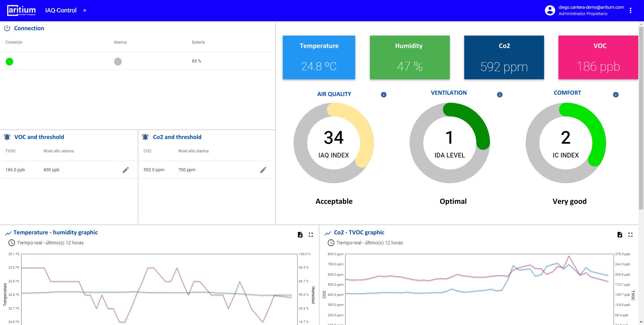Show Comfort info tooltip

pos(616,95)
